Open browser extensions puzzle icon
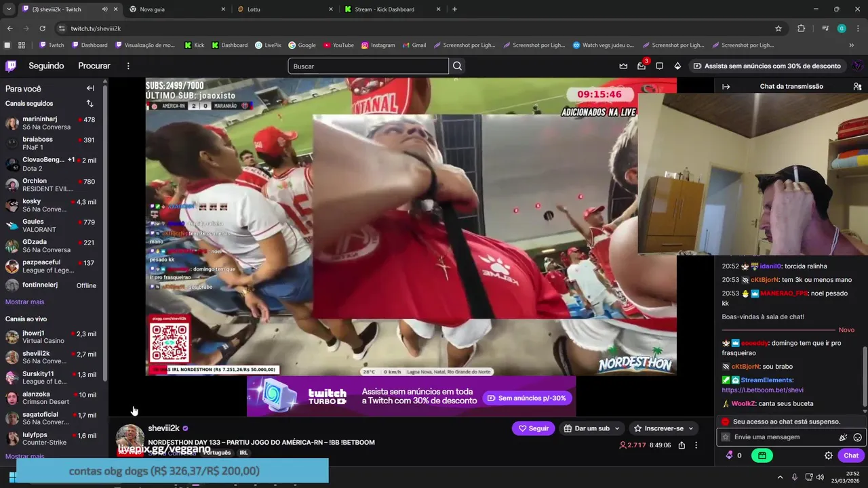Image resolution: width=868 pixels, height=488 pixels. pos(801,28)
